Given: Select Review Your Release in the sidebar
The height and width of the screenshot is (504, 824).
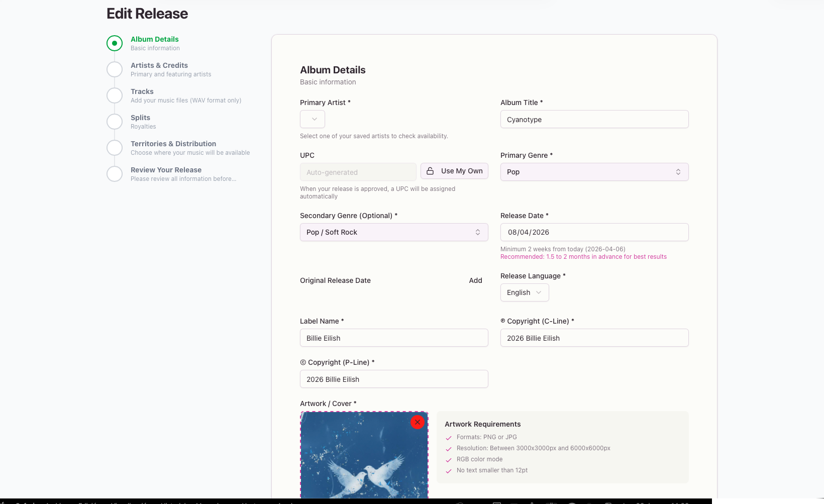Looking at the screenshot, I should tap(166, 170).
